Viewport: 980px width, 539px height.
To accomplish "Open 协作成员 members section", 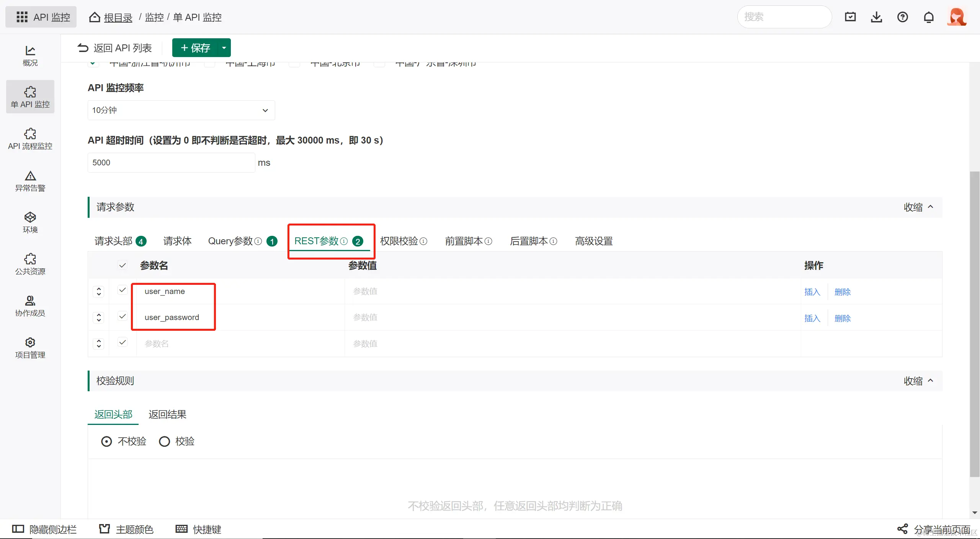I will click(30, 306).
